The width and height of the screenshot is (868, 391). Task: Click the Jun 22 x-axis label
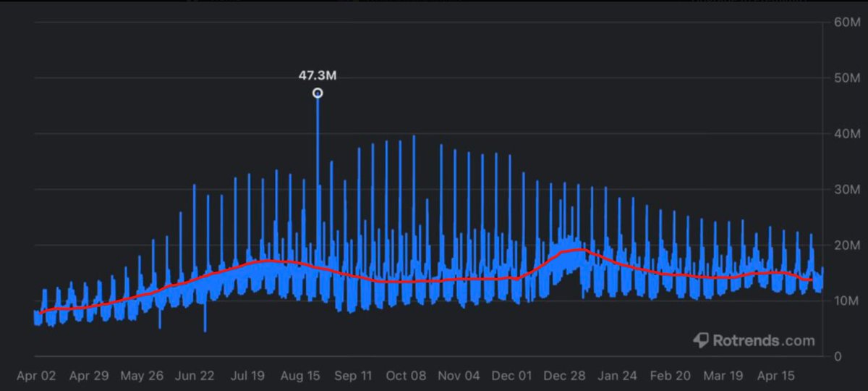195,376
